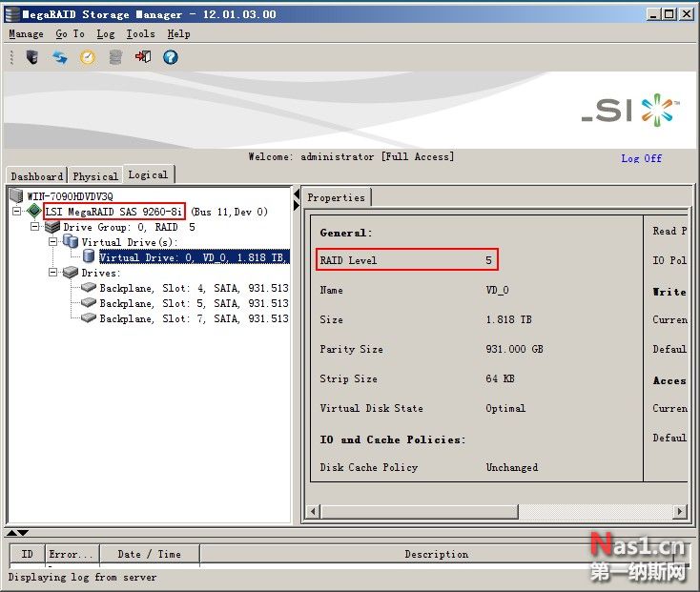Screen dimensions: 700x592
Task: Click the server toolbar icon
Action: pos(32,57)
